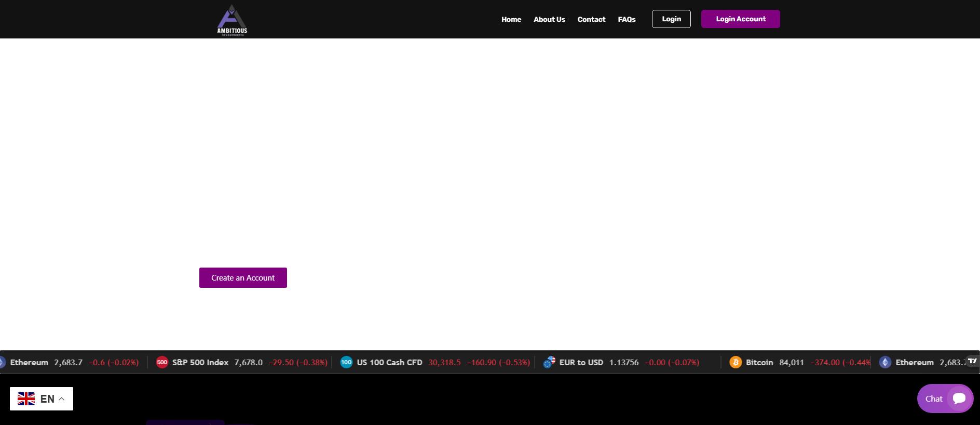Click the US 100 Cash CFD icon
Screen dimensions: 980x425
tap(346, 362)
